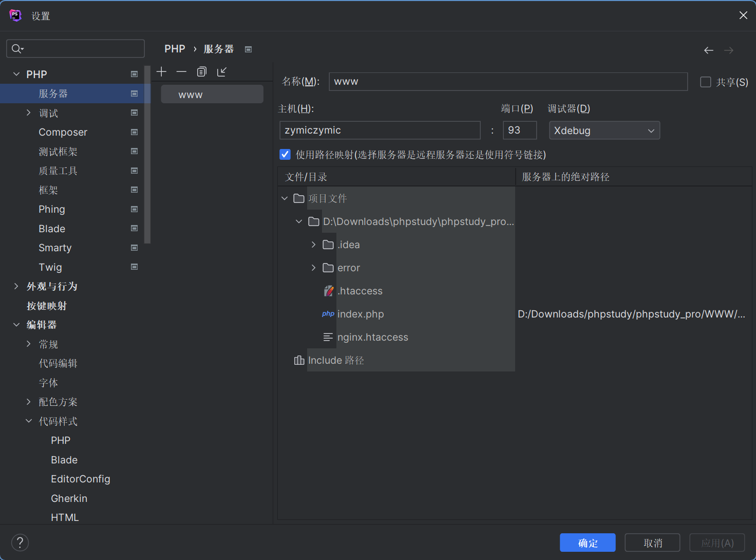
Task: Click 取消 to cancel dialog
Action: coord(652,543)
